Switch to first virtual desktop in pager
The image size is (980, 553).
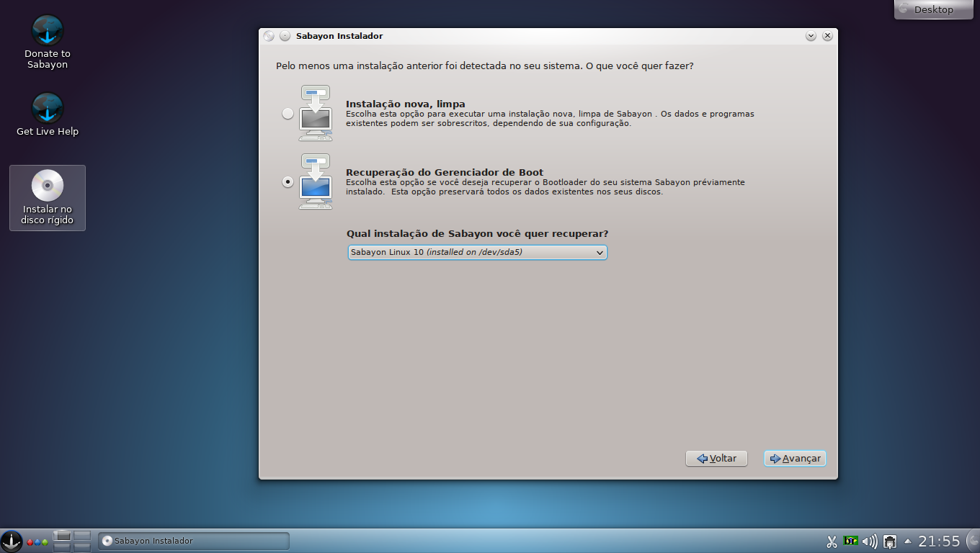[62, 535]
